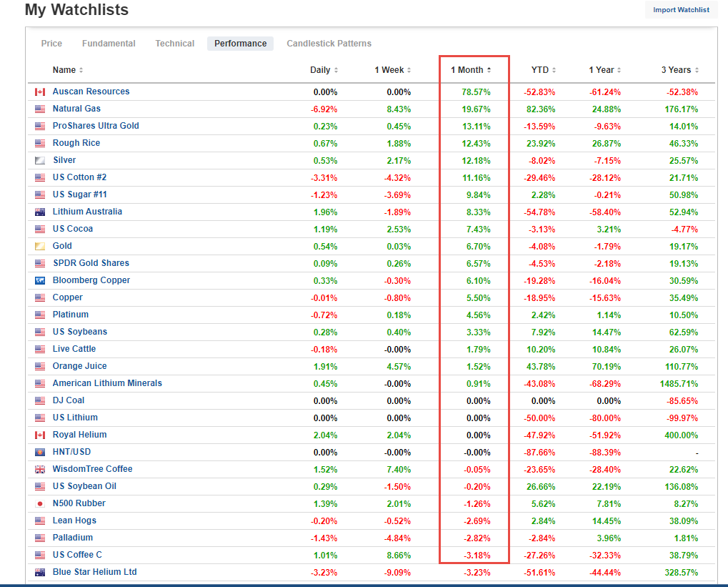
Task: Click the US flag icon beside DJ Coal
Action: click(x=40, y=400)
